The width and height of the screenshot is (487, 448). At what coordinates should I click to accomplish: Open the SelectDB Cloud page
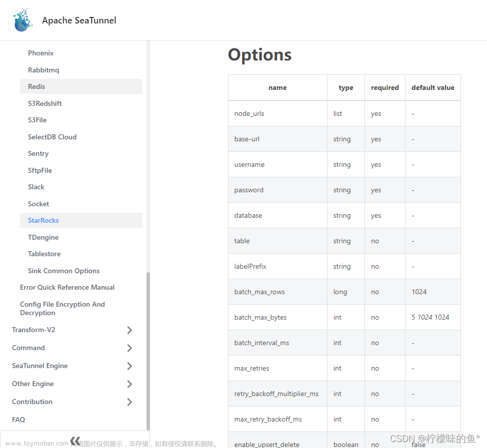point(52,137)
